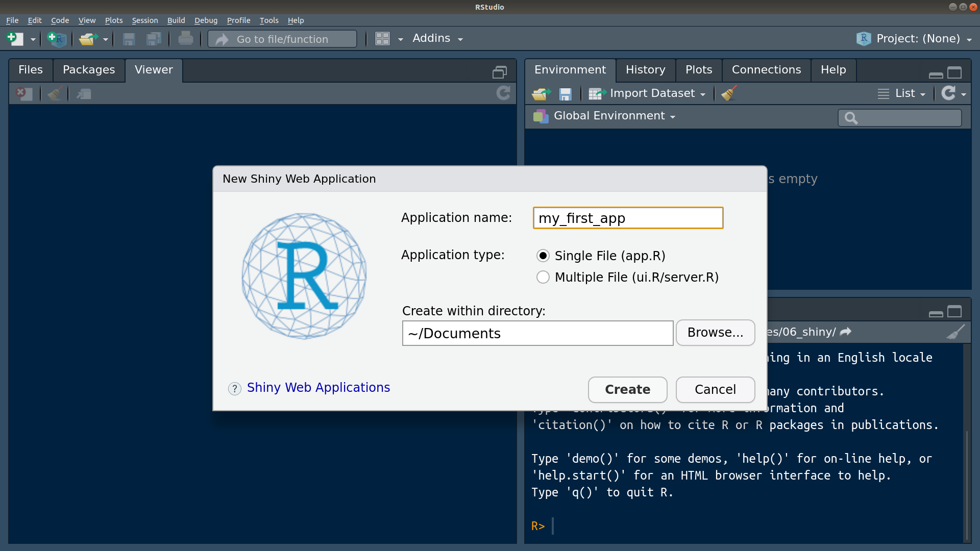Viewport: 980px width, 551px height.
Task: Open the Profile menu
Action: pyautogui.click(x=238, y=20)
